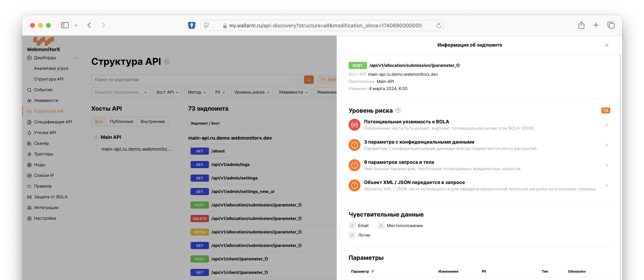Click the orange search button icon
644x280 pixels.
(309, 80)
